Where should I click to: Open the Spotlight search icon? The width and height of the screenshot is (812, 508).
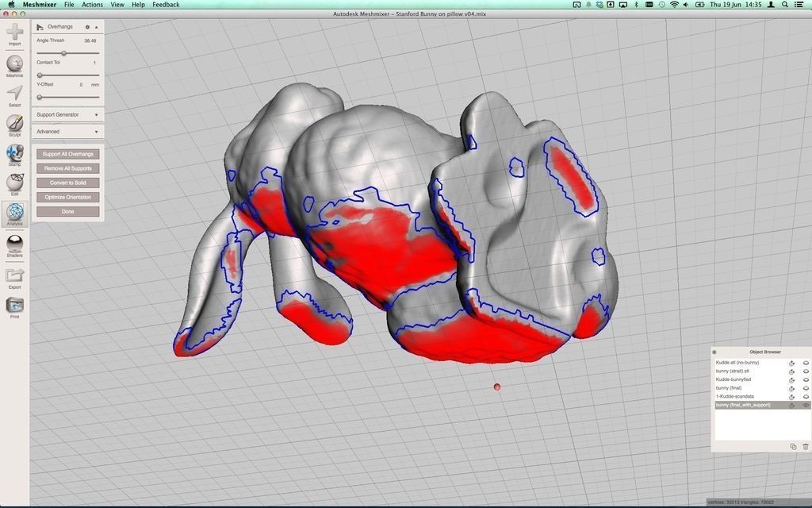(785, 4)
